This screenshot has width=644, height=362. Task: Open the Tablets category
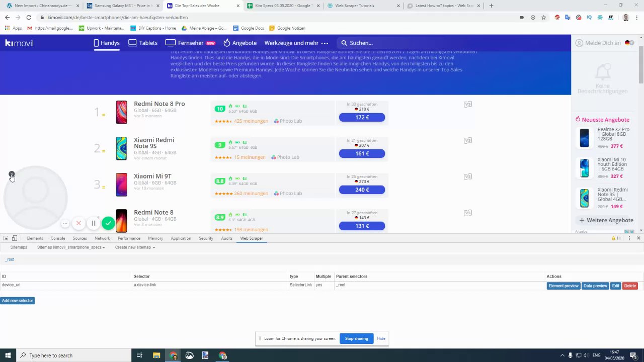pos(143,43)
